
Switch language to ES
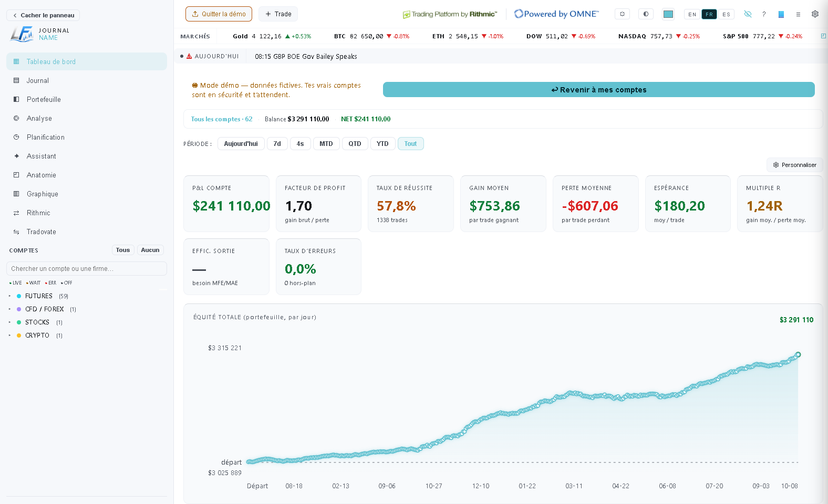point(726,14)
